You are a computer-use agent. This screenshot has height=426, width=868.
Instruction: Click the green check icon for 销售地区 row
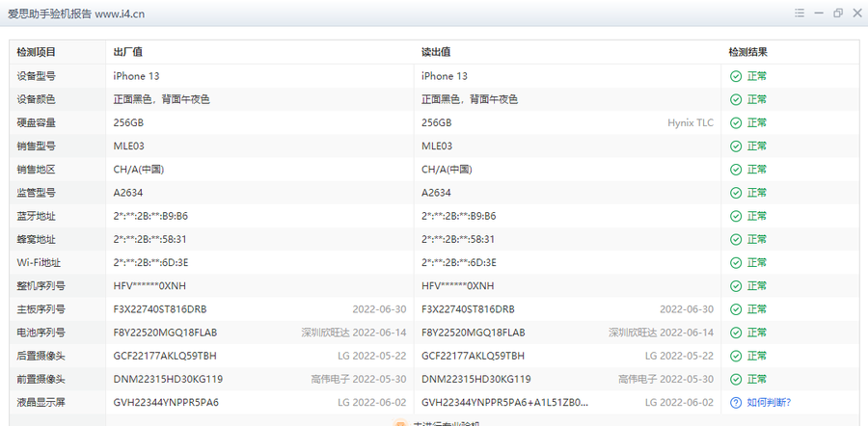pos(736,170)
